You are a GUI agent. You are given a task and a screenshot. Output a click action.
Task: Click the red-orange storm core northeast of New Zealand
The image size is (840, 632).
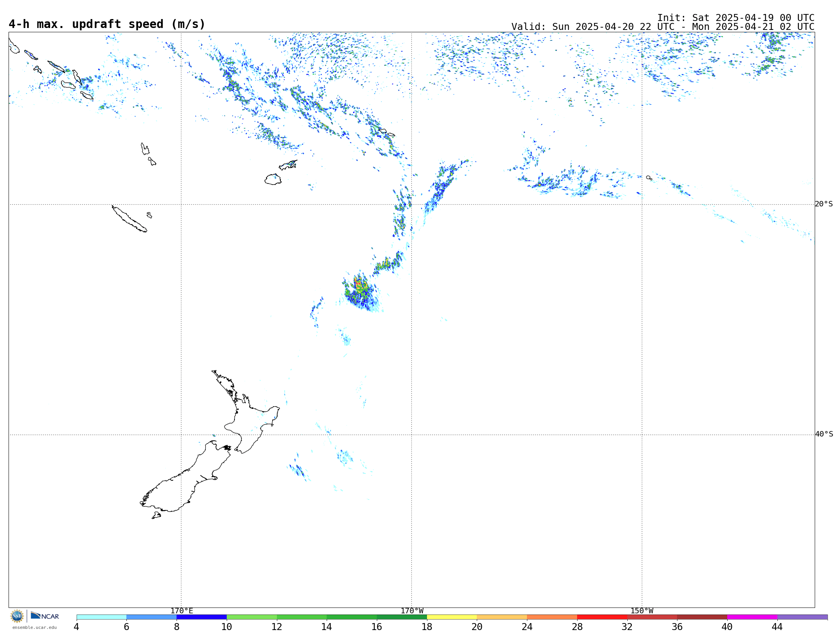pyautogui.click(x=360, y=286)
